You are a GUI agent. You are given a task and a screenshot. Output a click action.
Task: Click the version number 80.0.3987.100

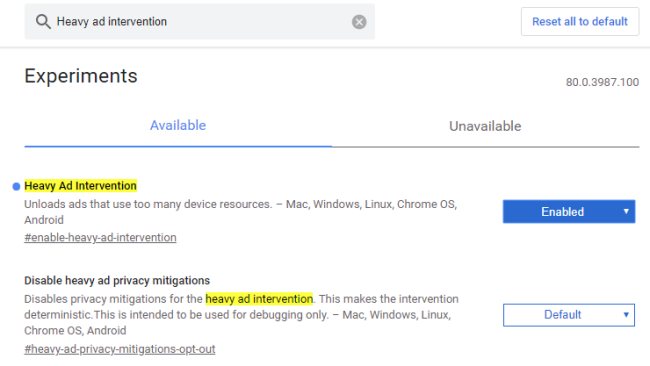coord(602,82)
